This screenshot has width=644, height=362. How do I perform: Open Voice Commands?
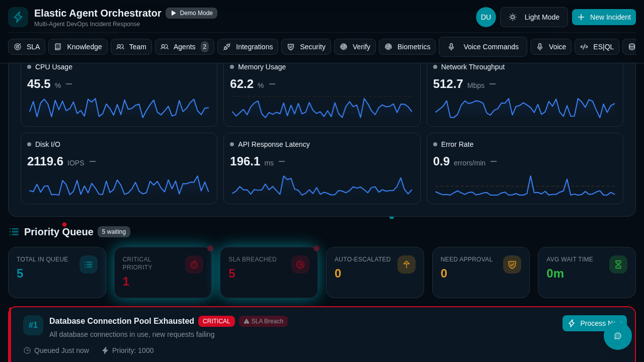(483, 47)
